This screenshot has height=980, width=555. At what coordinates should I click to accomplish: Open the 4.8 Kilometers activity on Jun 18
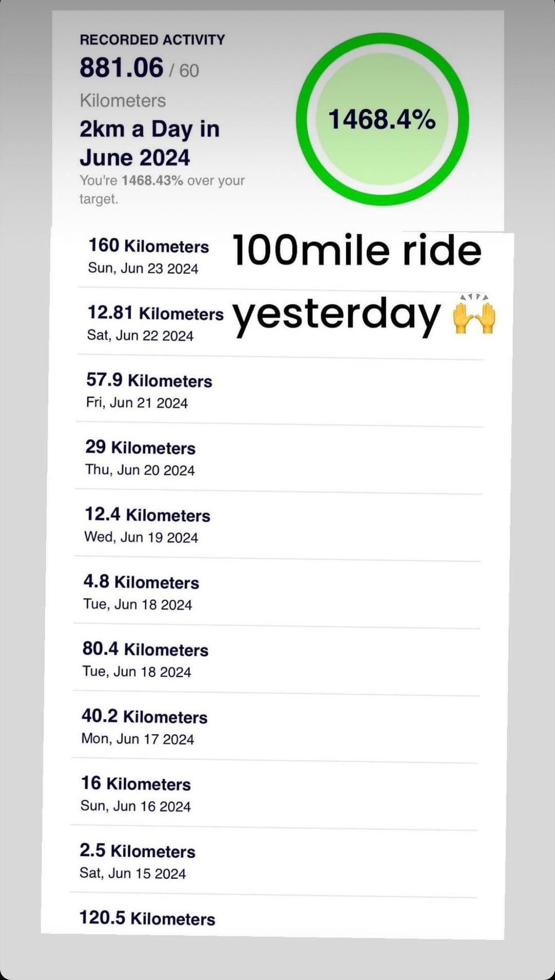click(141, 592)
